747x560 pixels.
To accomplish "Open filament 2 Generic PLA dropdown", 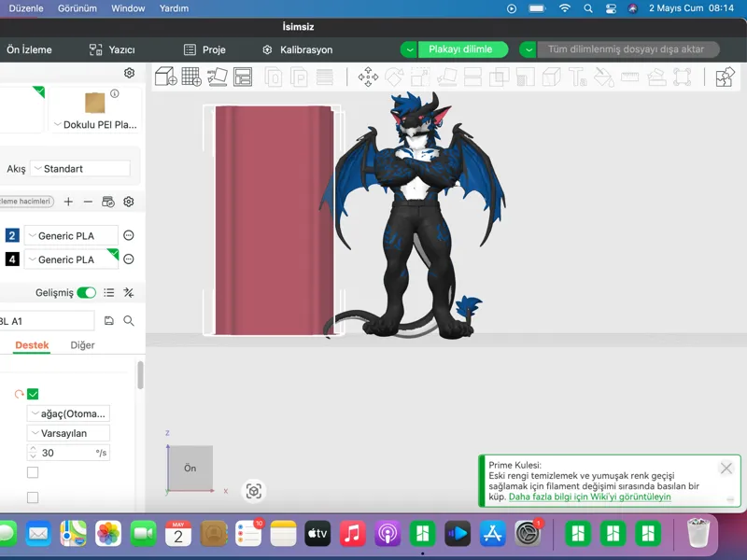I will (71, 236).
